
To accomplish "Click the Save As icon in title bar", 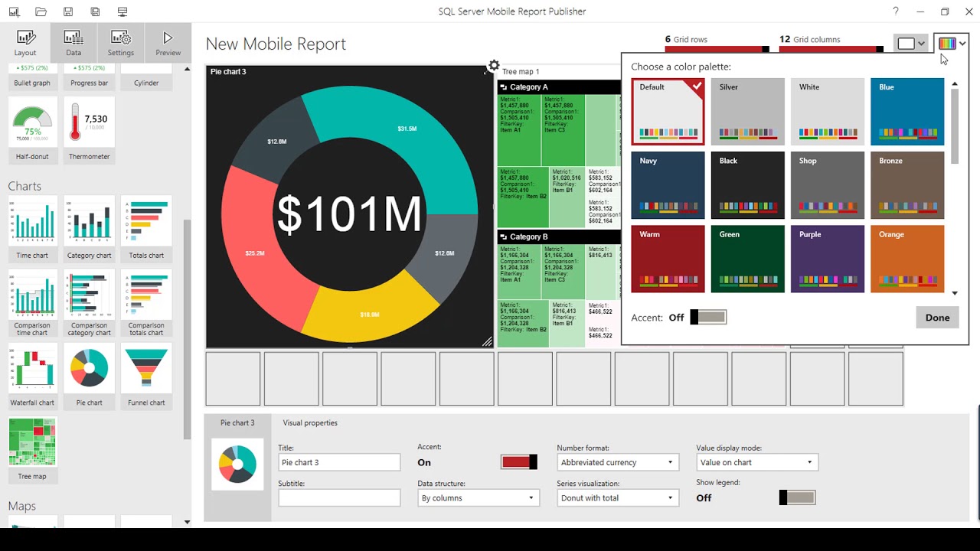I will point(95,11).
